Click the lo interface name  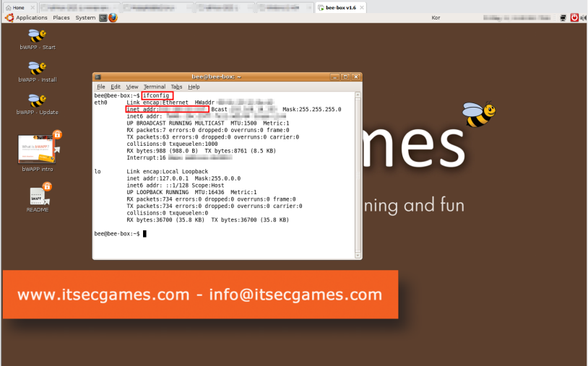(98, 172)
